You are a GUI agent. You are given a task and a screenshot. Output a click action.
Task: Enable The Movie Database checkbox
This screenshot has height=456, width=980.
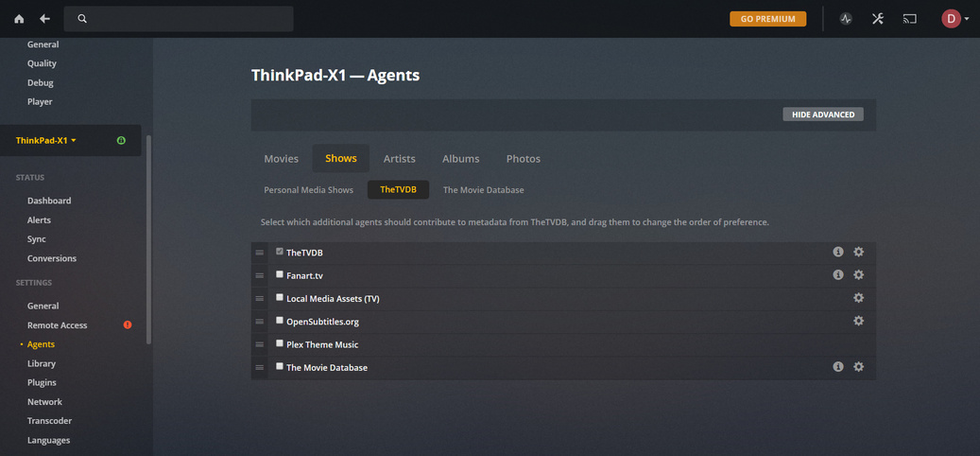point(280,366)
